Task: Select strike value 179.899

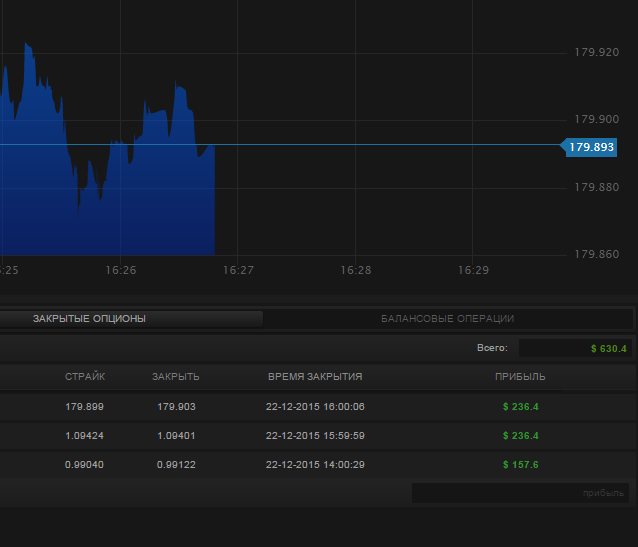Action: [84, 407]
